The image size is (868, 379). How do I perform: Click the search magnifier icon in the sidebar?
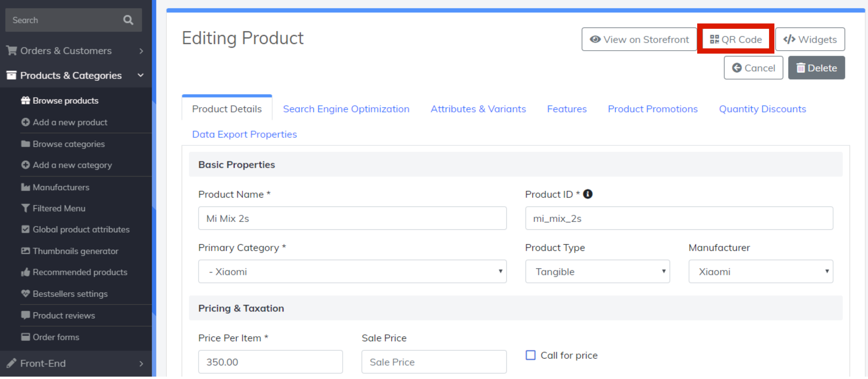[128, 20]
